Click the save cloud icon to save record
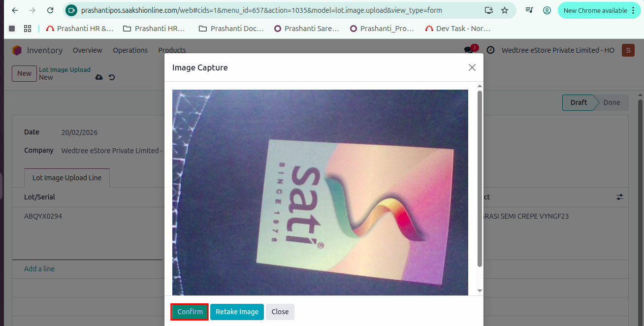 click(x=99, y=77)
